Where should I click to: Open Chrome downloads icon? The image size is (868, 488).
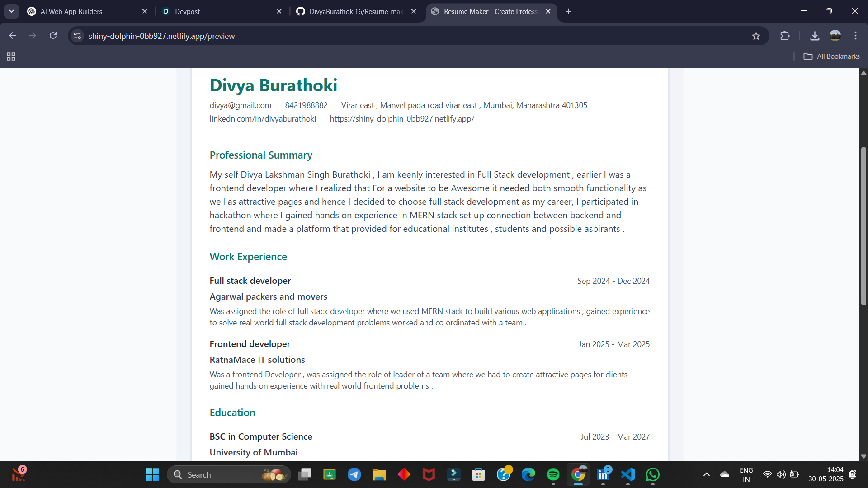[x=815, y=36]
